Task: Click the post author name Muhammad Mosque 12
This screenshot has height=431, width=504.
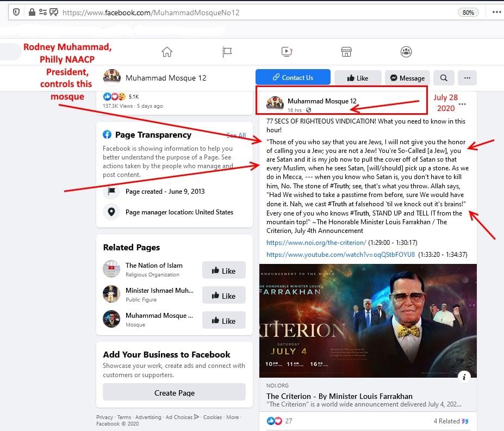Action: pyautogui.click(x=322, y=101)
